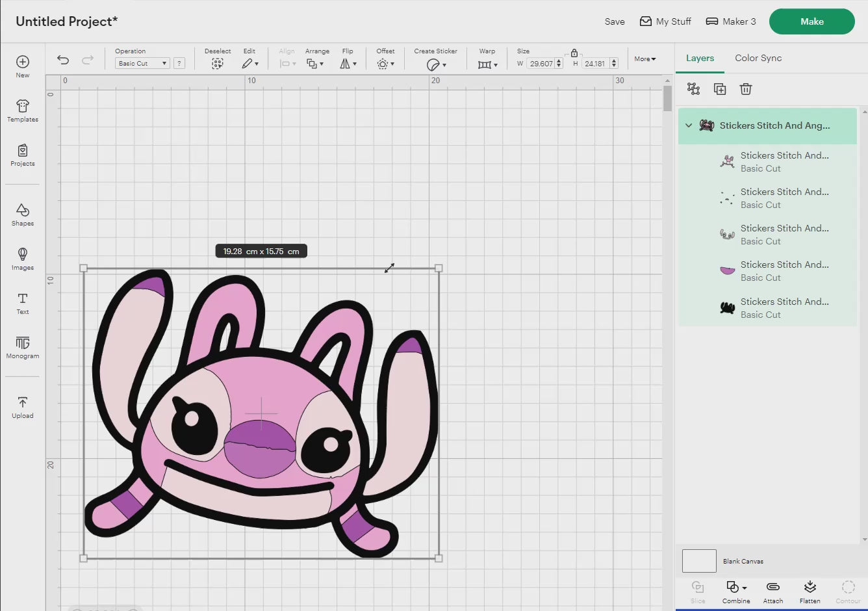Toggle the size aspect ratio lock
Screen dimensions: 868x611
click(574, 53)
